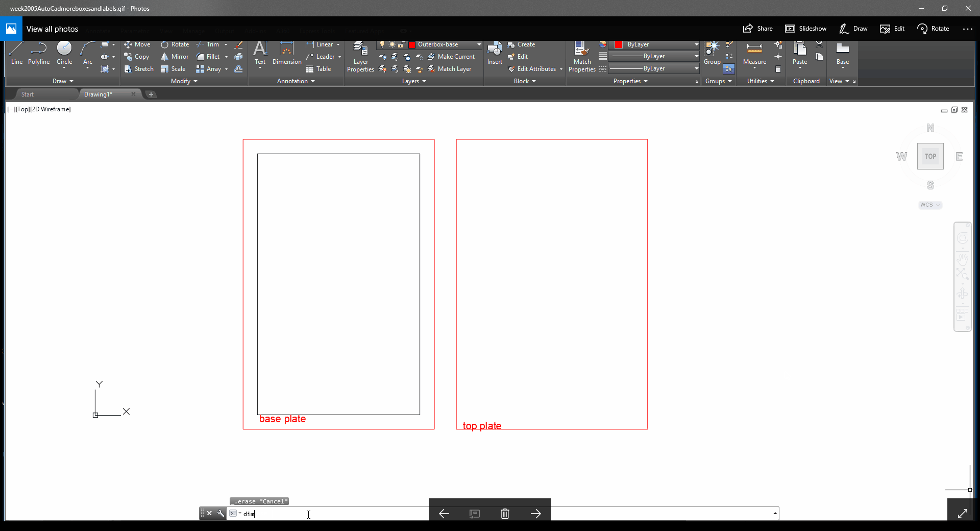Expand the Draw panel flyout
Screen dimensions: 980x531
(x=63, y=81)
